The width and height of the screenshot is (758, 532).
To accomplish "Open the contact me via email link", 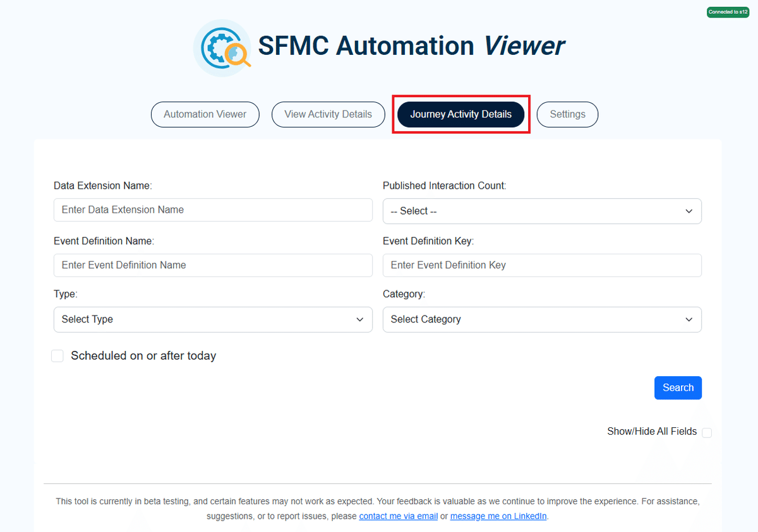I will tap(398, 516).
